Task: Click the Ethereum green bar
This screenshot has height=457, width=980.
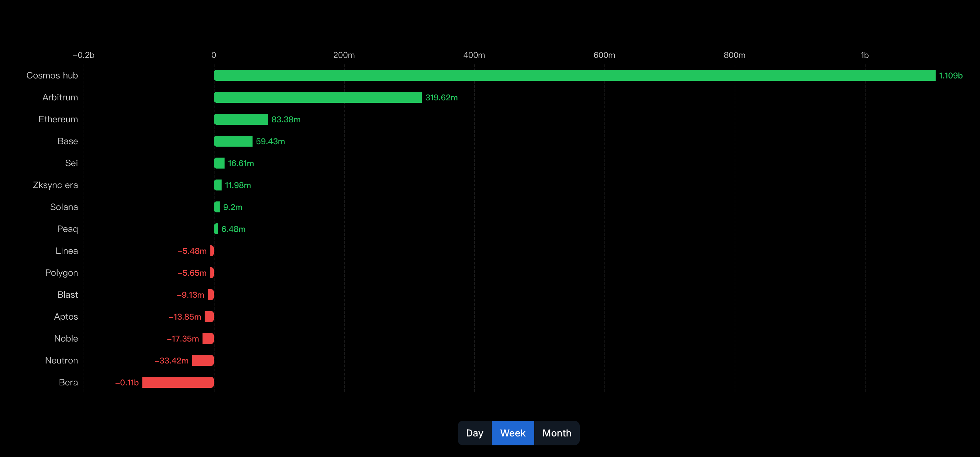Action: point(241,119)
